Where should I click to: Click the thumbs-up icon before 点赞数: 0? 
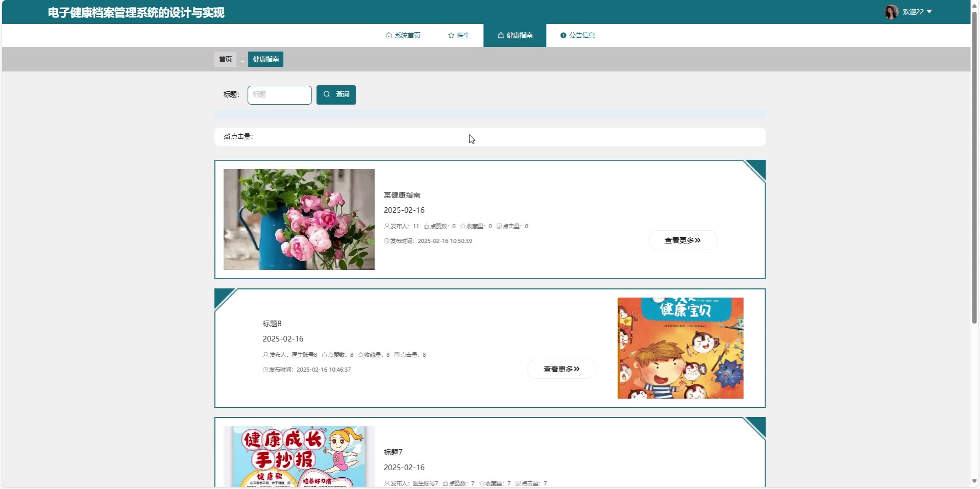[427, 226]
